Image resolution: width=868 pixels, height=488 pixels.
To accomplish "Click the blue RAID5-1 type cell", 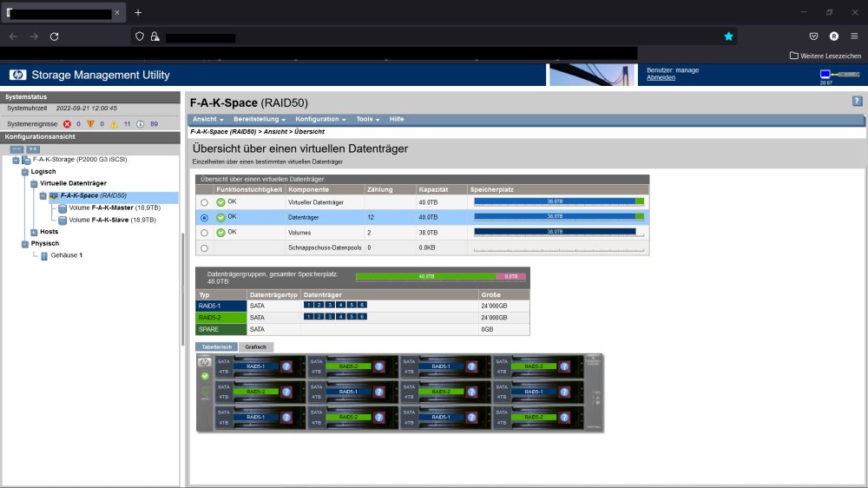I will pos(221,306).
